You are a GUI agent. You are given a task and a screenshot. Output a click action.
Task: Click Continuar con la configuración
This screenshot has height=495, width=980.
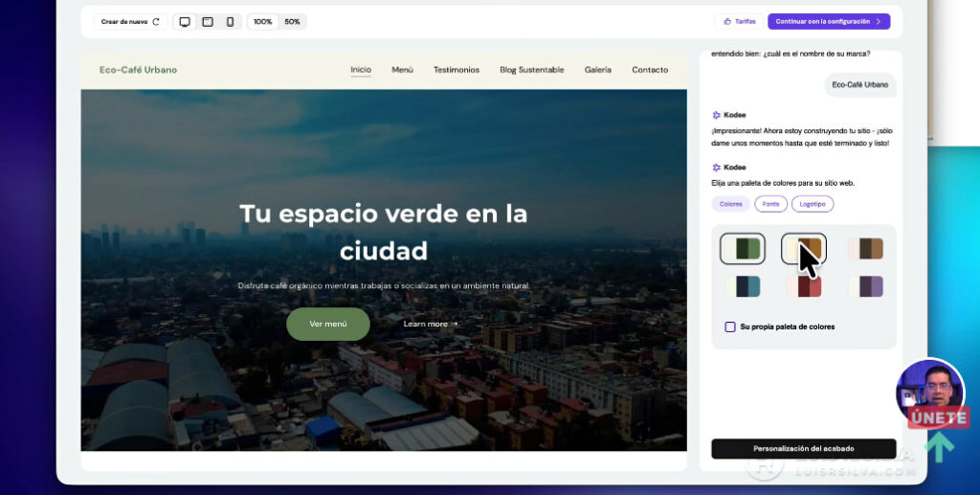(x=829, y=21)
